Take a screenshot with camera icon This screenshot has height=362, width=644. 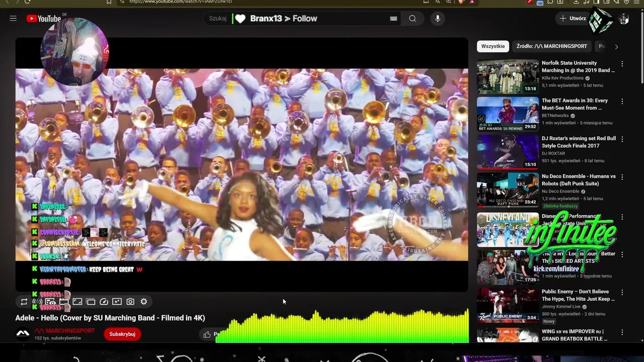pos(130,302)
